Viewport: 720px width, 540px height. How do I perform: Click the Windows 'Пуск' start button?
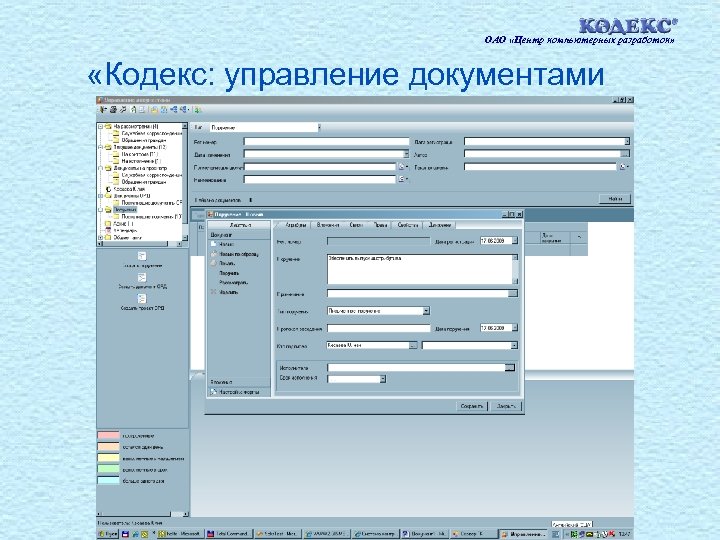[108, 534]
